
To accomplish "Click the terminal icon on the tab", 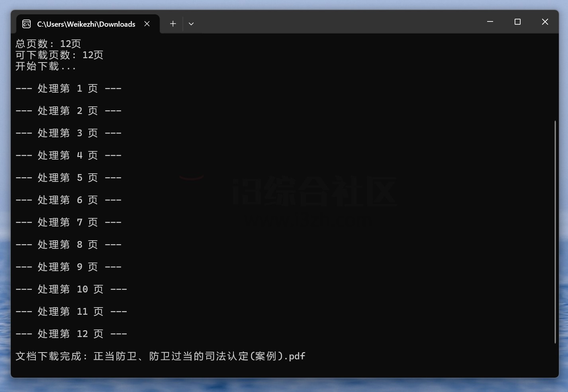I will 27,24.
